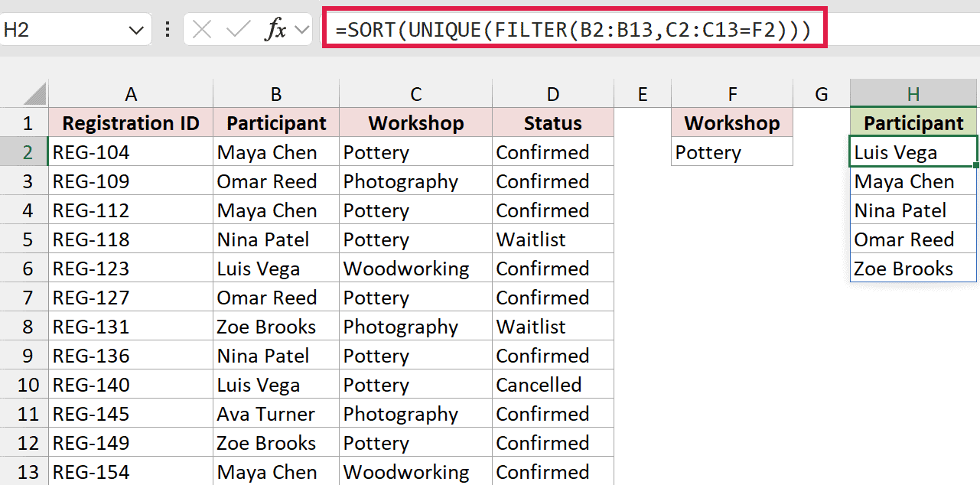
Task: Select column A header
Action: (x=131, y=94)
